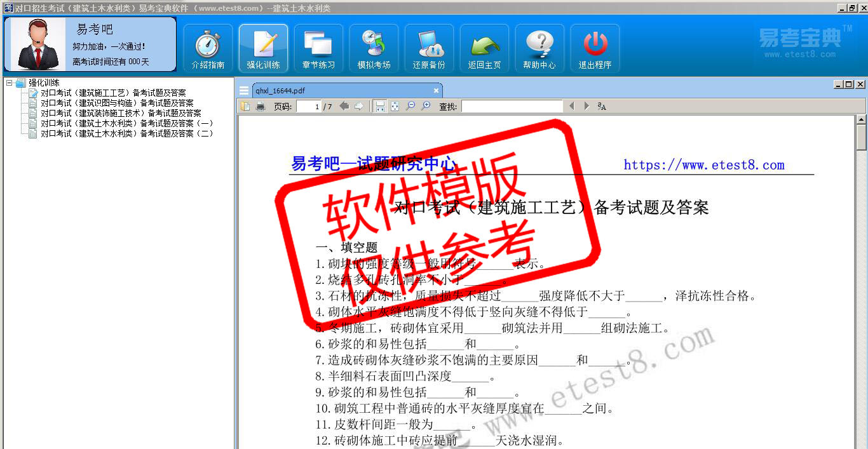Click the zoom out magnifier icon
Viewport: 868px width, 449px height.
410,107
